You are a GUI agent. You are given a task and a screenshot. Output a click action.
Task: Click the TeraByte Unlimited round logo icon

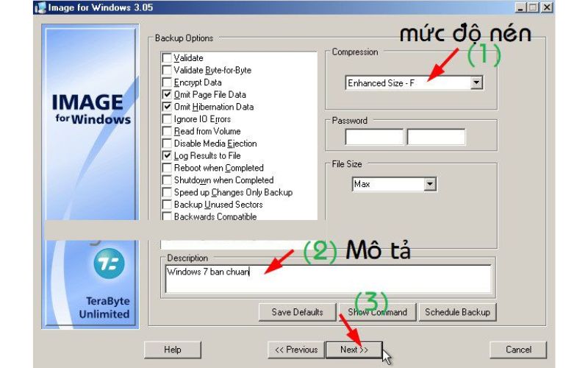click(x=109, y=263)
